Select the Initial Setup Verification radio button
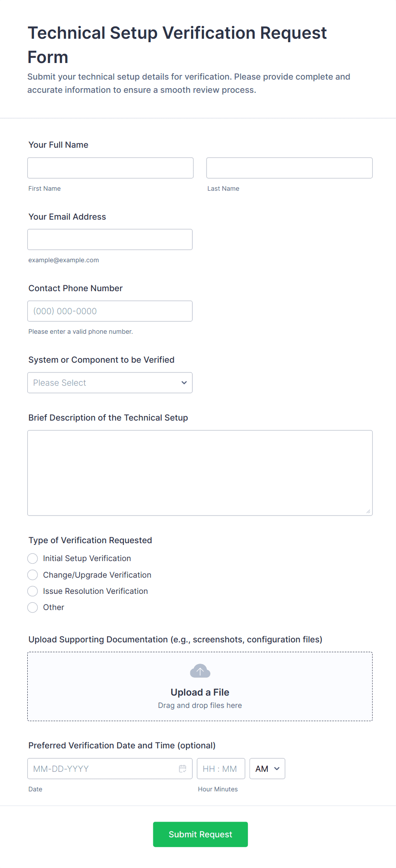 pos(32,558)
